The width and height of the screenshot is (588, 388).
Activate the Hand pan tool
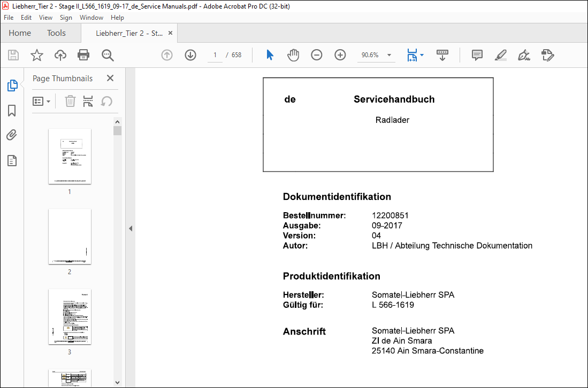pos(293,55)
